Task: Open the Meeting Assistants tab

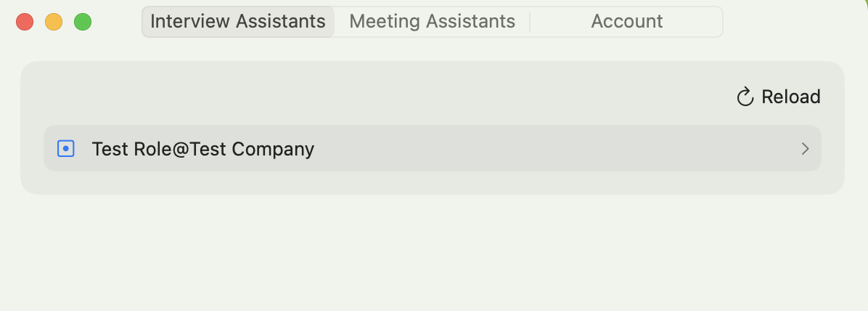Action: pyautogui.click(x=432, y=22)
